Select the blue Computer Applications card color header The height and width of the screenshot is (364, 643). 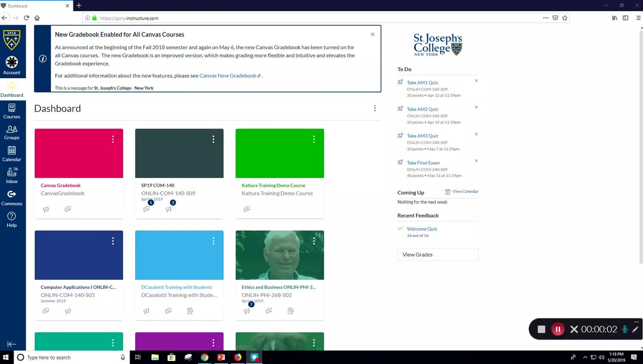tap(79, 255)
